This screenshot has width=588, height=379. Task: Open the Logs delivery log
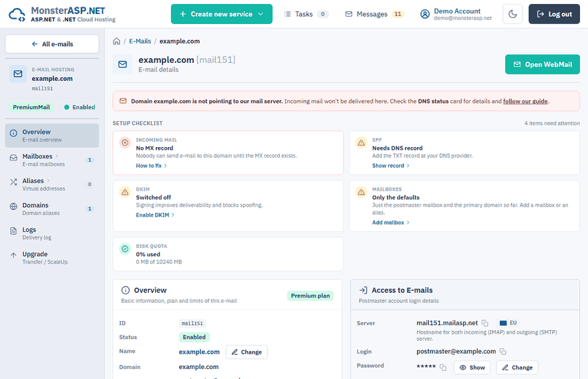52,233
